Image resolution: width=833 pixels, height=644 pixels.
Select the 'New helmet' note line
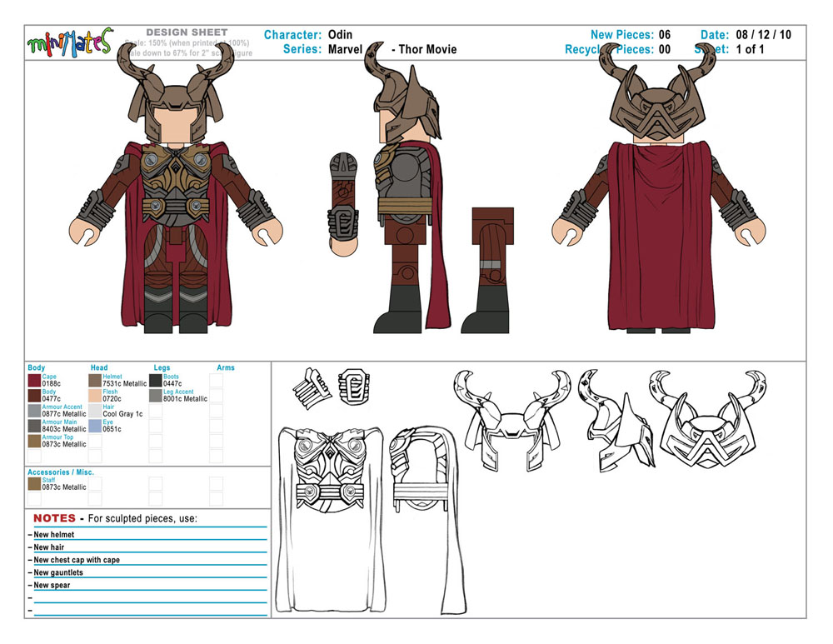(x=53, y=535)
